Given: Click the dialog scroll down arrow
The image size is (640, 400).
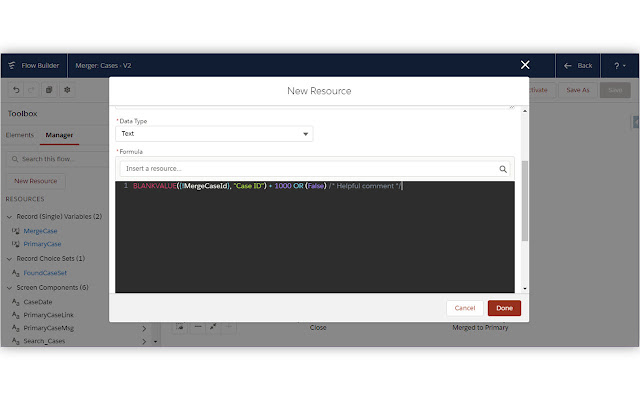Looking at the screenshot, I should coord(525,289).
